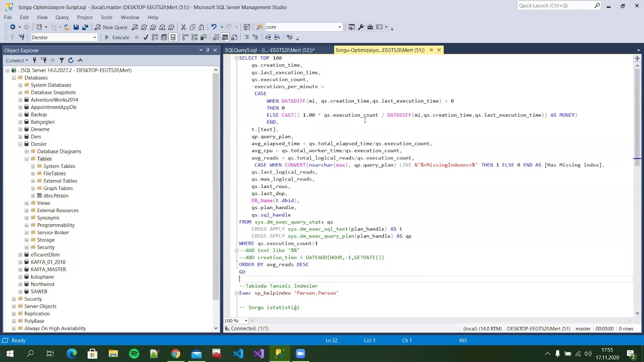
Task: Click Object Explorer Activity Monitor icon
Action: (x=79, y=60)
